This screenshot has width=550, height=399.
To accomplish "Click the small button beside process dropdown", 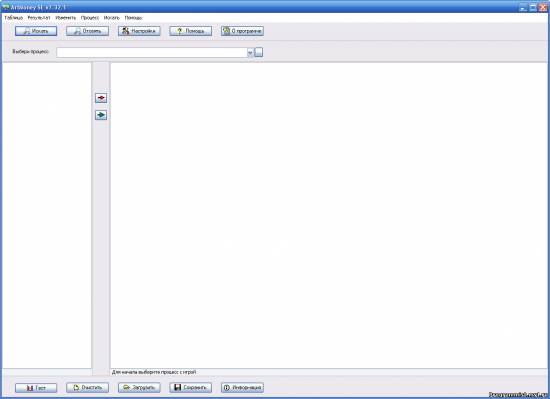I will click(x=259, y=53).
